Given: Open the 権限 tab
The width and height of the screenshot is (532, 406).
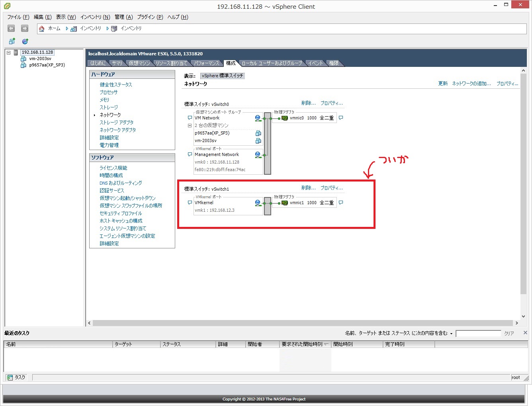Looking at the screenshot, I should [x=334, y=63].
